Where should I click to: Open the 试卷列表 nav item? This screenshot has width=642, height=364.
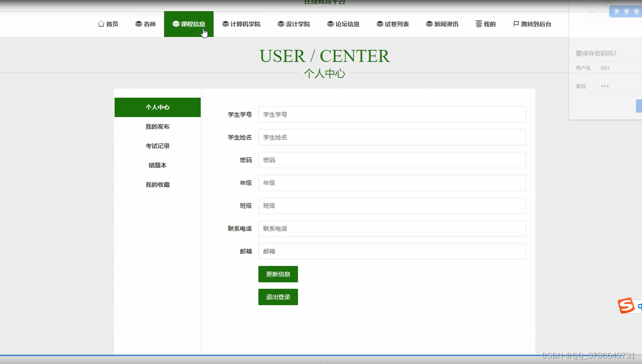[393, 24]
